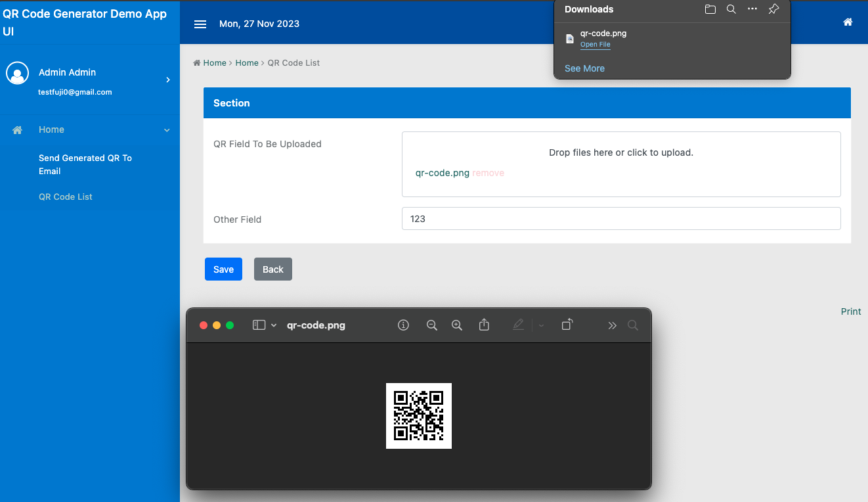This screenshot has width=868, height=502.
Task: Click the Admin Admin user avatar
Action: [18, 74]
